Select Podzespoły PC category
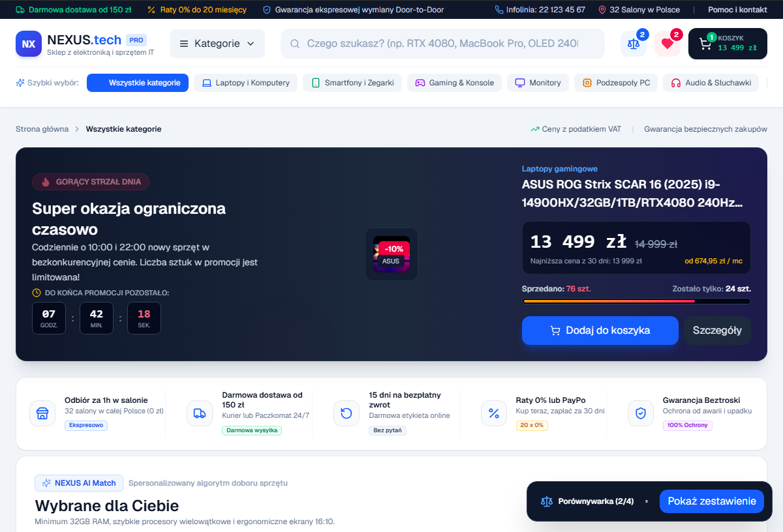The height and width of the screenshot is (532, 783). pyautogui.click(x=616, y=83)
